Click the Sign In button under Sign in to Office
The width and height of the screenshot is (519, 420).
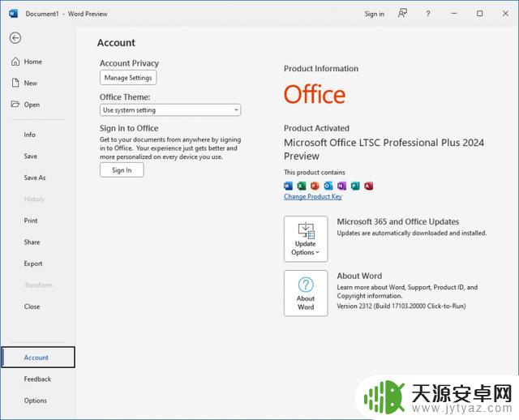click(122, 170)
